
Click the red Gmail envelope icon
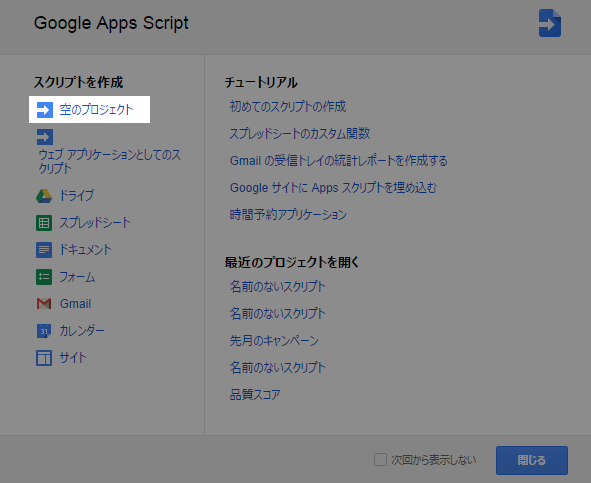pyautogui.click(x=44, y=304)
